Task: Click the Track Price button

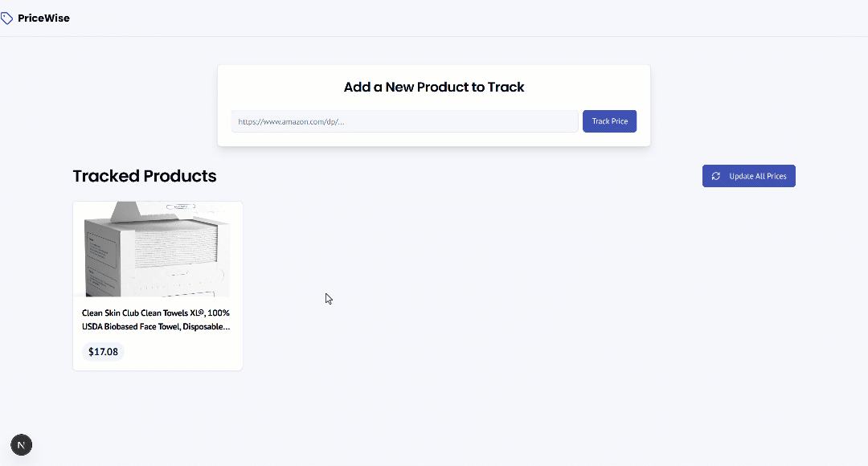Action: pos(609,121)
